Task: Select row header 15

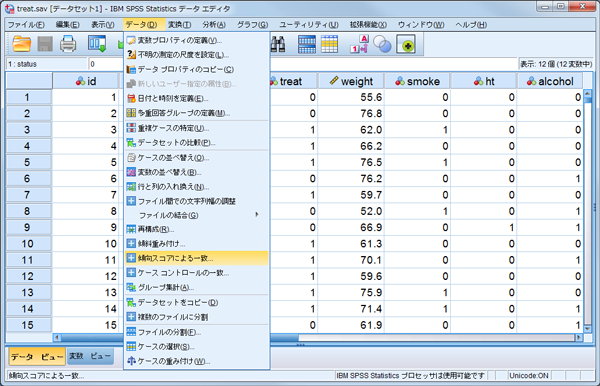Action: pos(29,325)
